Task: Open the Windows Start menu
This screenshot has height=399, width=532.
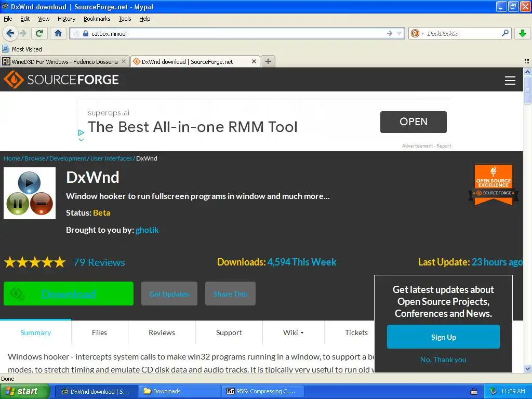Action: coord(25,391)
